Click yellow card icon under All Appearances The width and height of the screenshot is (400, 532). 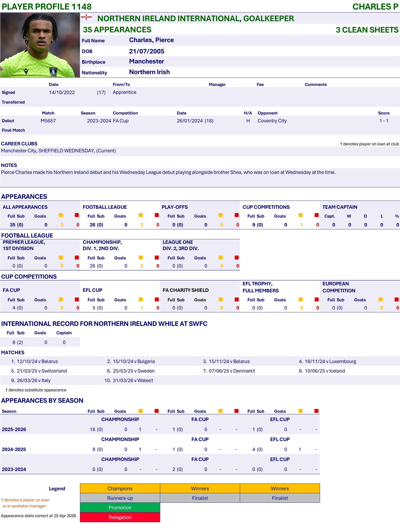point(61,215)
